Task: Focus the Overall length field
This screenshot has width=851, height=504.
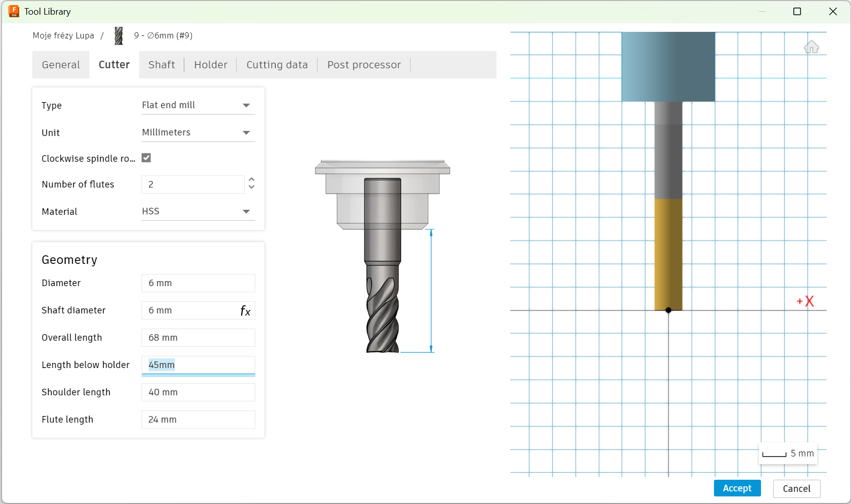Action: 198,338
